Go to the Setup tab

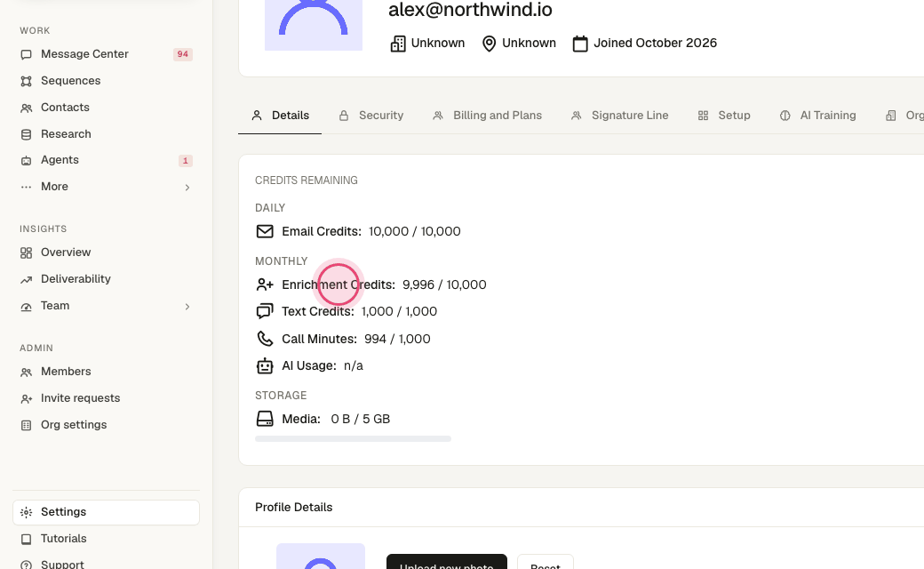(x=723, y=116)
